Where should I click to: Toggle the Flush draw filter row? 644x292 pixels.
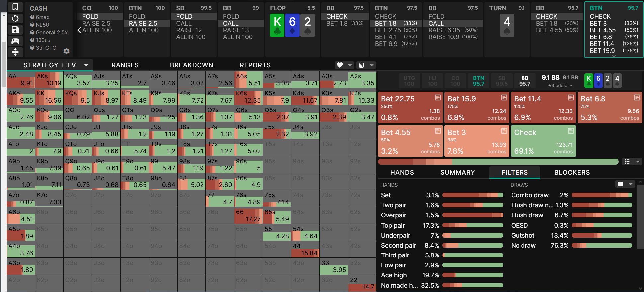click(572, 215)
